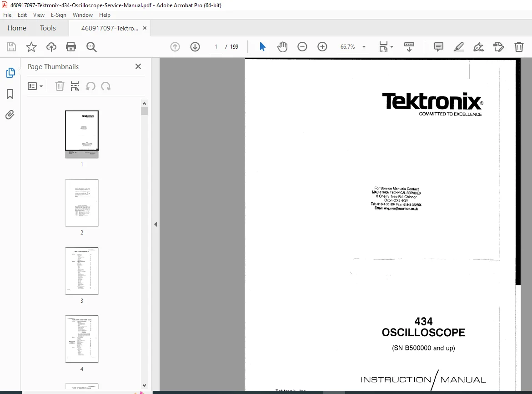Open the zoom level dropdown arrow

point(364,47)
